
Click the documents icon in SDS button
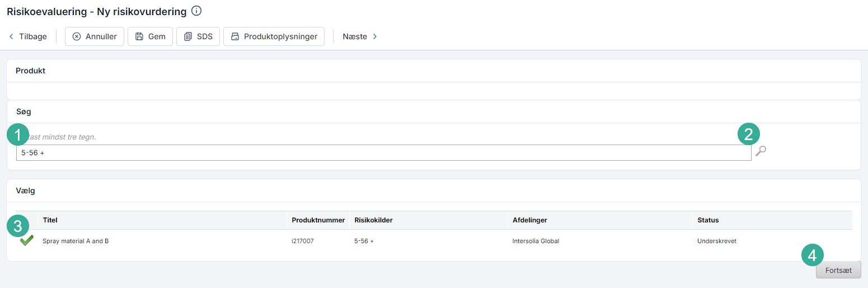click(x=188, y=36)
